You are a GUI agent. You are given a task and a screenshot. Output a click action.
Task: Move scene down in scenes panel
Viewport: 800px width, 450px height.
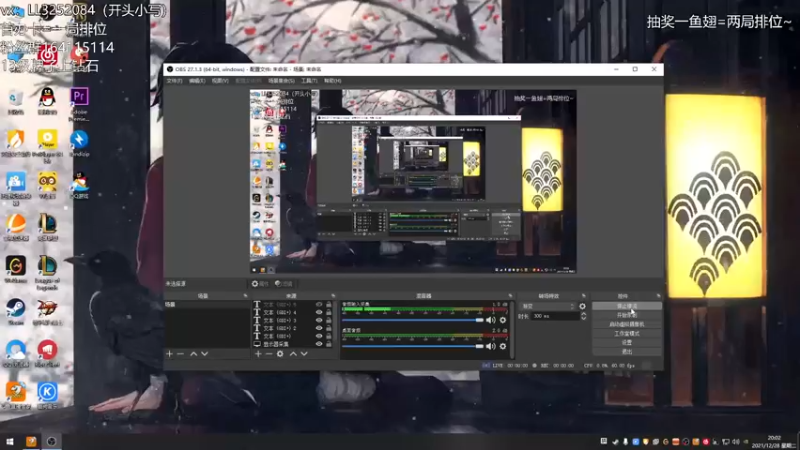(205, 354)
